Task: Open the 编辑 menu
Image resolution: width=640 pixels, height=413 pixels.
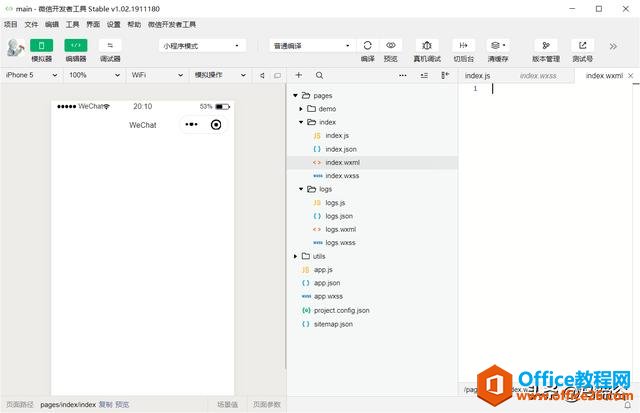Action: point(52,24)
